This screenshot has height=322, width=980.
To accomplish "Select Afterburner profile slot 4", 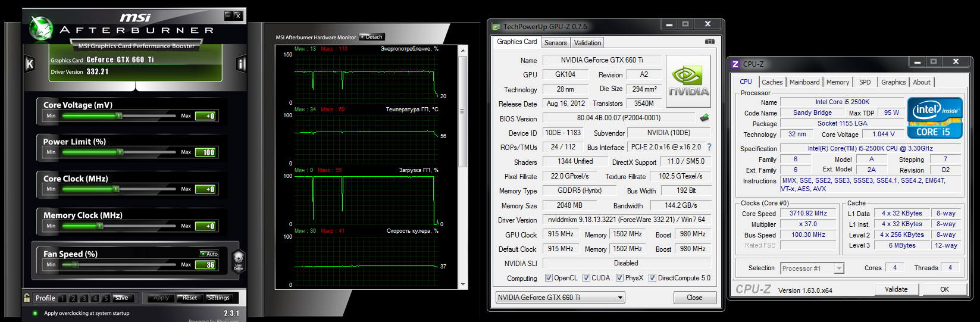I will click(95, 298).
